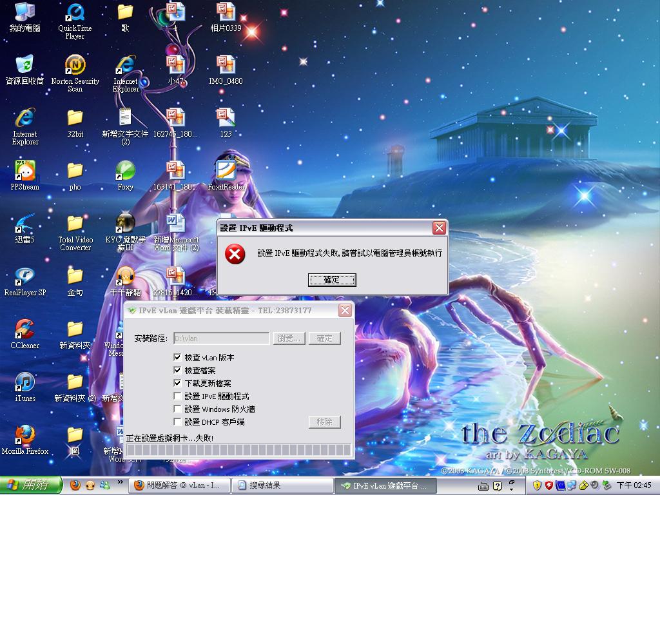Viewport: 660px width, 644px height.
Task: Select the 123 image file icon
Action: pos(226,123)
